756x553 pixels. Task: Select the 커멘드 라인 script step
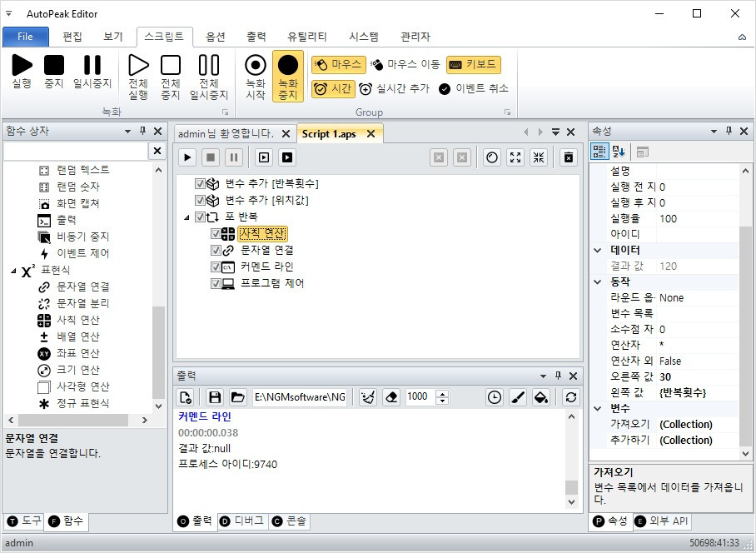click(266, 267)
